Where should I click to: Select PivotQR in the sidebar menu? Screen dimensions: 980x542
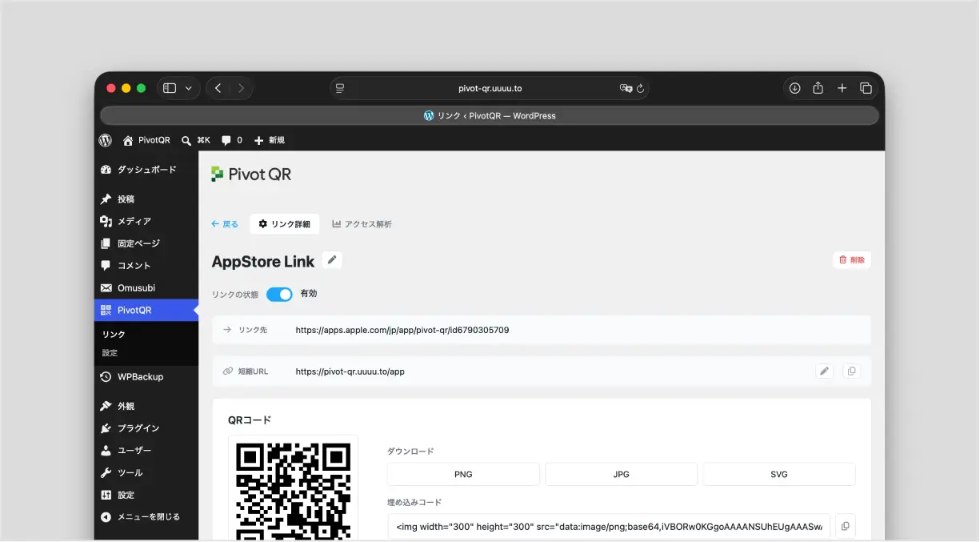(x=146, y=310)
